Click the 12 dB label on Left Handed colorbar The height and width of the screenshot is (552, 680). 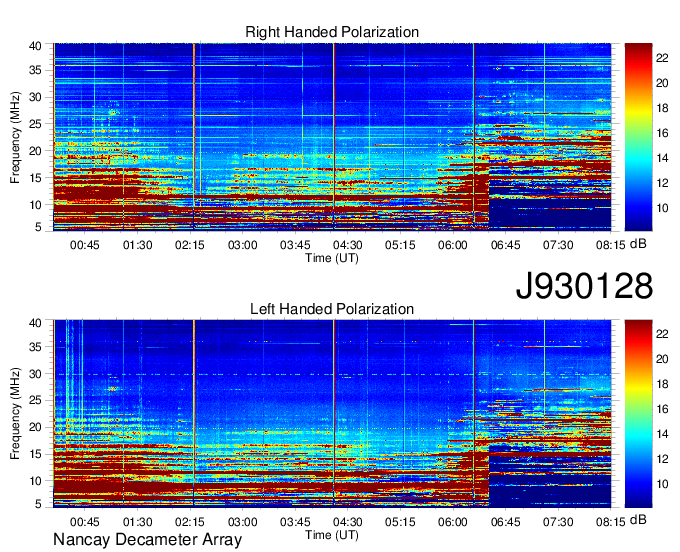(662, 459)
